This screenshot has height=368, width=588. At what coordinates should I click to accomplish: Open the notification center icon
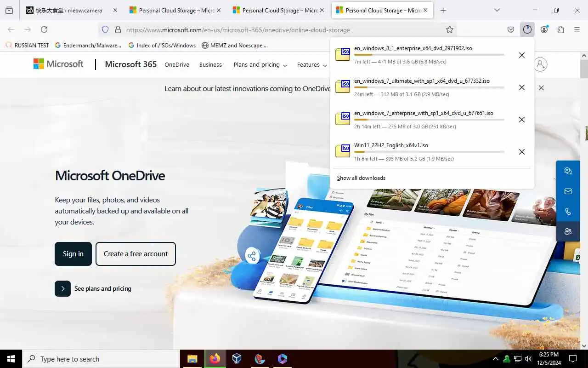pos(573,359)
